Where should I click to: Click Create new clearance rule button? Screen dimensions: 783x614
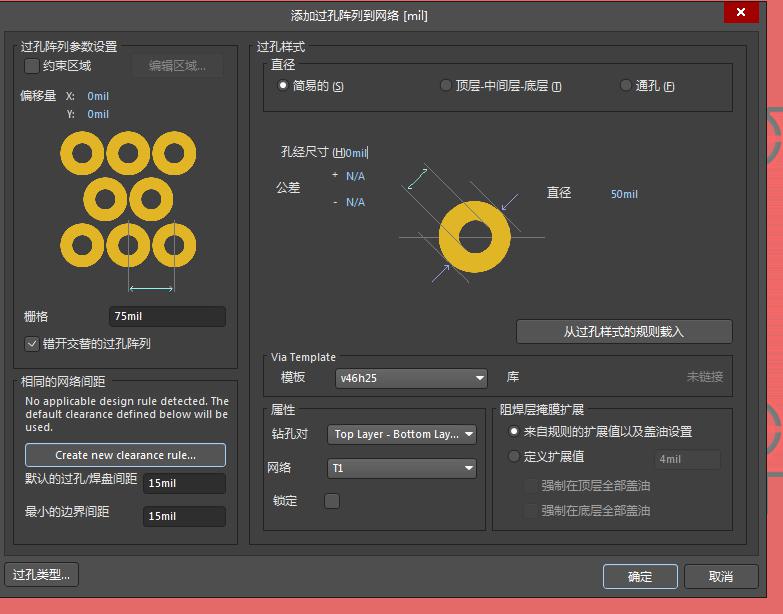click(125, 455)
